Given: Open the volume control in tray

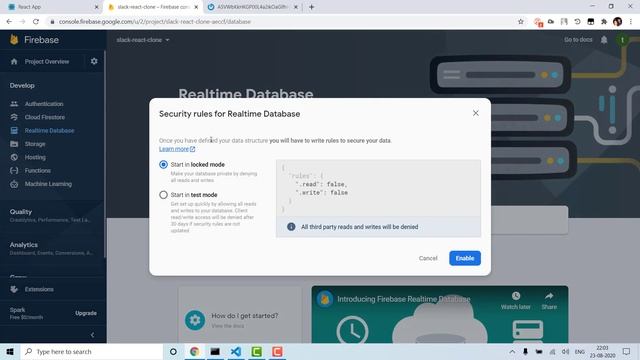Looking at the screenshot, I should point(565,351).
